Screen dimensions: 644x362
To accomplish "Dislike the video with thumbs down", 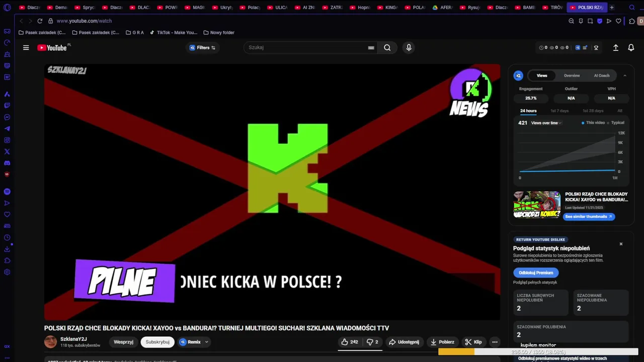I will click(372, 342).
